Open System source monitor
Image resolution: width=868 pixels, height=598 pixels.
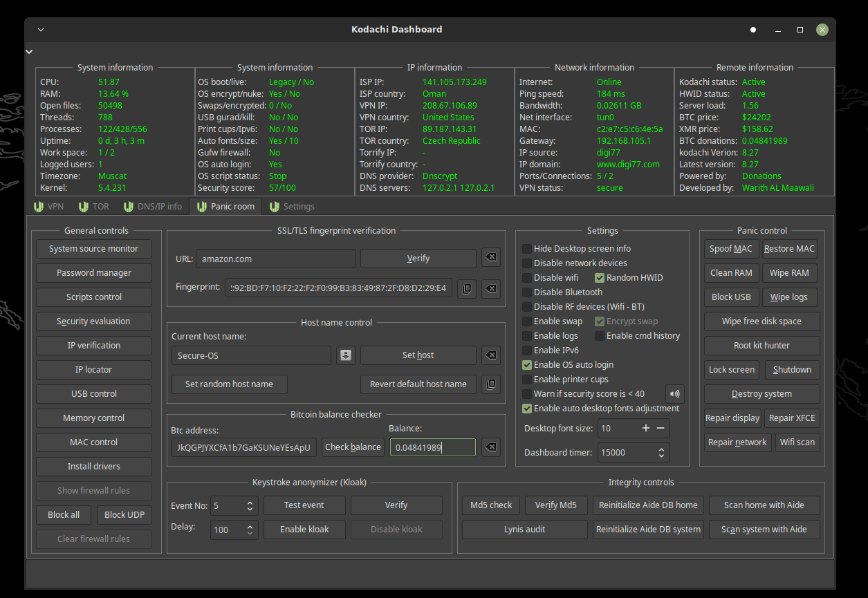(x=94, y=249)
